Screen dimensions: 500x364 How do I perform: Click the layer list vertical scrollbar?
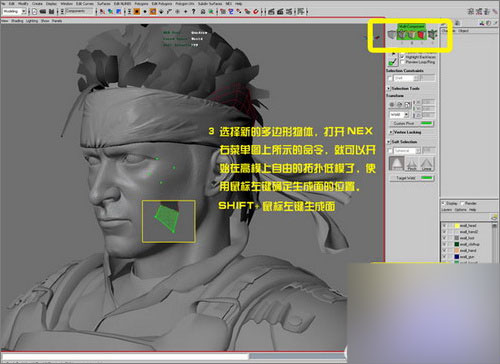pos(495,243)
